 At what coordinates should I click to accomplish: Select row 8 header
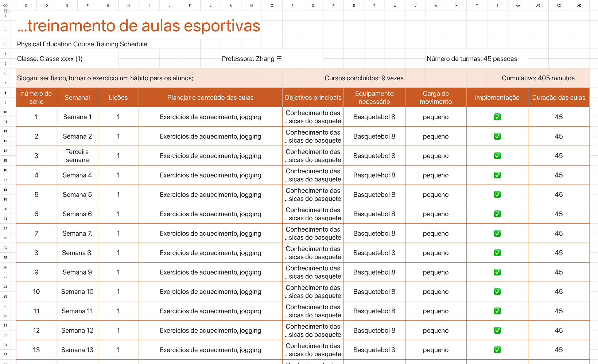tap(5, 93)
